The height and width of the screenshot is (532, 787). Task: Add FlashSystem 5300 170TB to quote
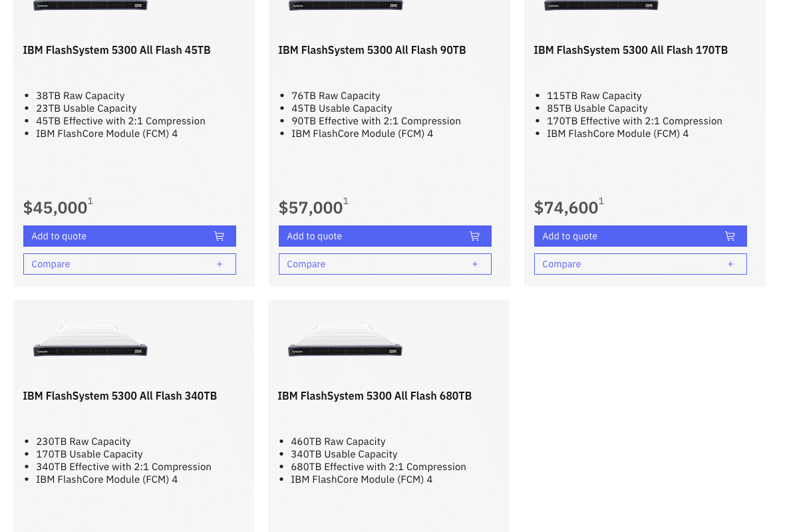click(641, 236)
